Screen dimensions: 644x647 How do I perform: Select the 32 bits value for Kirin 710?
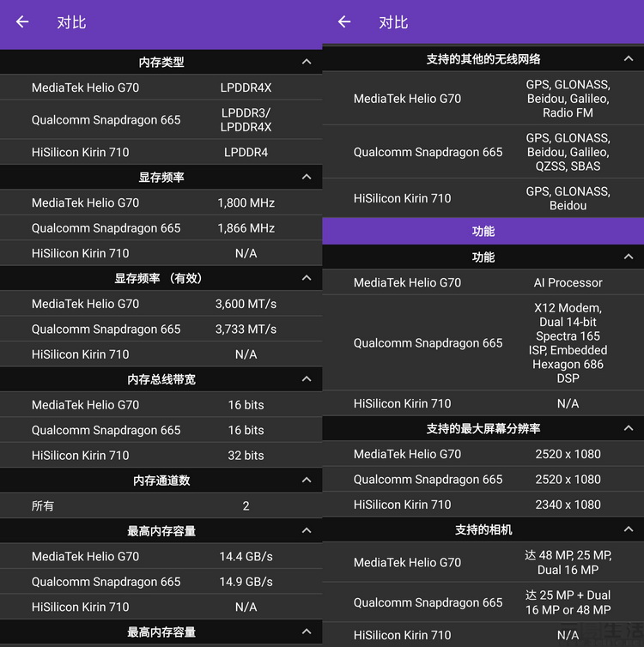(x=246, y=455)
